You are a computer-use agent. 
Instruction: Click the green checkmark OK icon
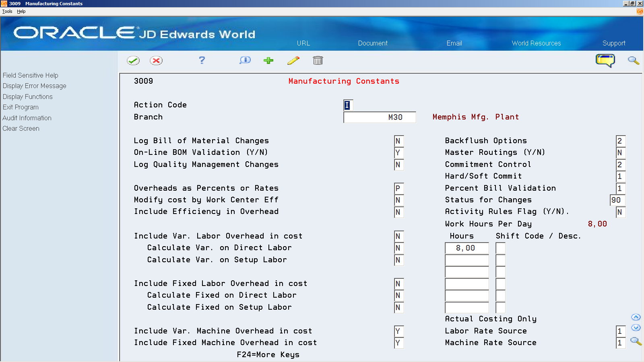[133, 61]
